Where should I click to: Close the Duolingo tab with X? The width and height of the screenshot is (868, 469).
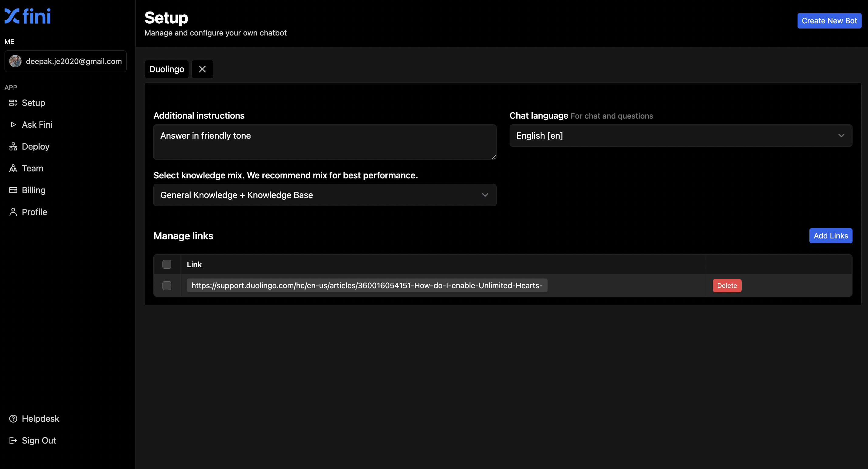pos(202,69)
